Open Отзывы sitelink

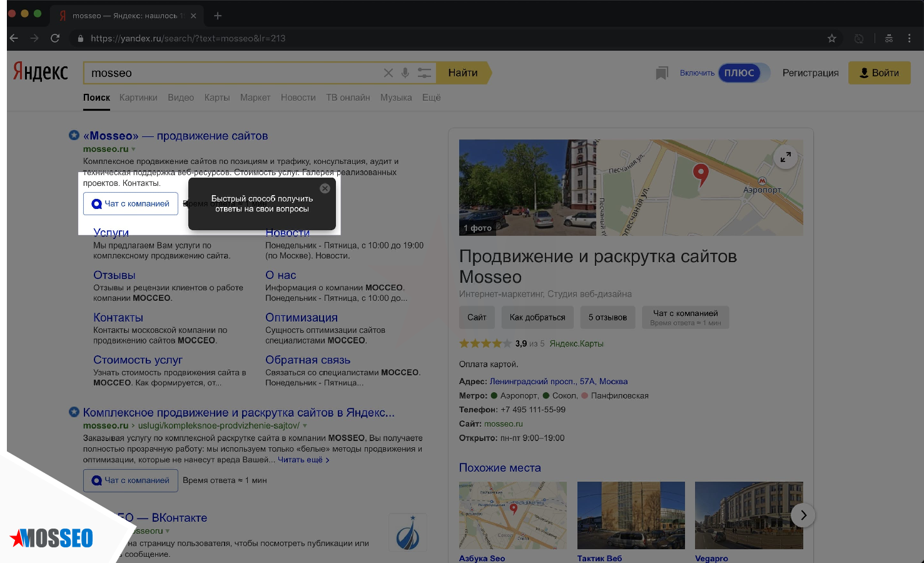click(x=114, y=275)
